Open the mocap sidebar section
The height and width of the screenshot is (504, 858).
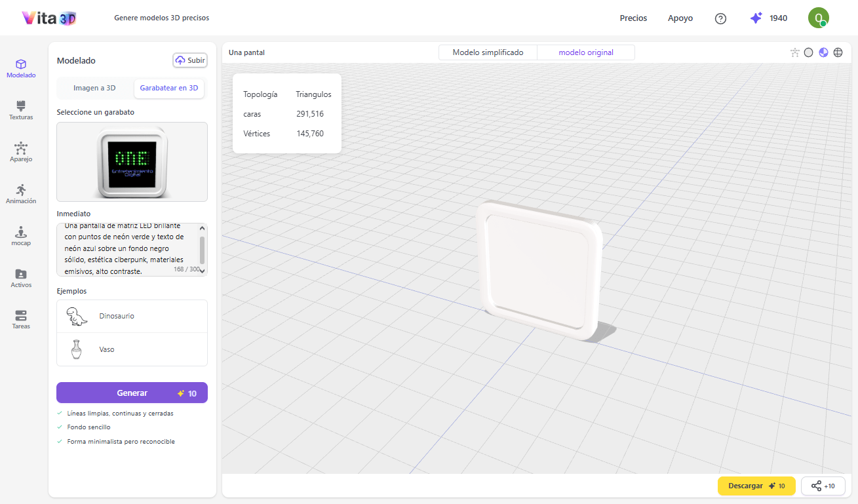click(x=21, y=236)
